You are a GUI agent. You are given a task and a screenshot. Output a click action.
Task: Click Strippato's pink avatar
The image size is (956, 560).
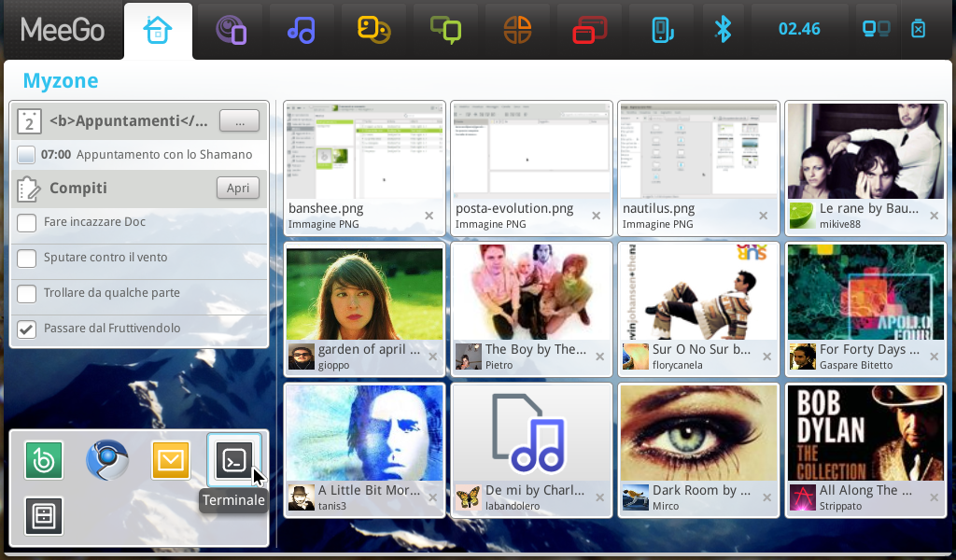pos(802,497)
